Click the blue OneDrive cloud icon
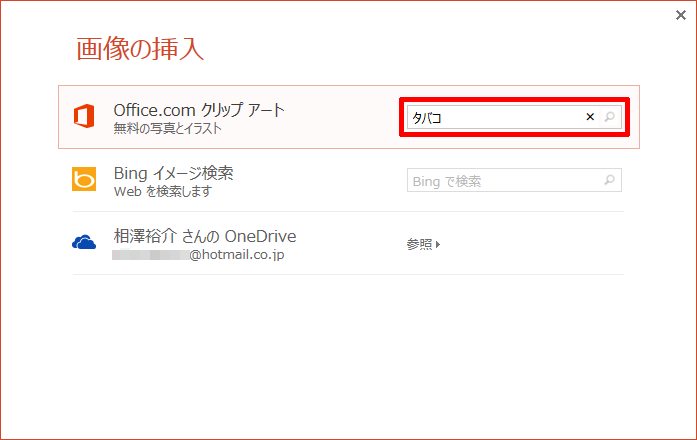Image resolution: width=697 pixels, height=440 pixels. tap(84, 243)
